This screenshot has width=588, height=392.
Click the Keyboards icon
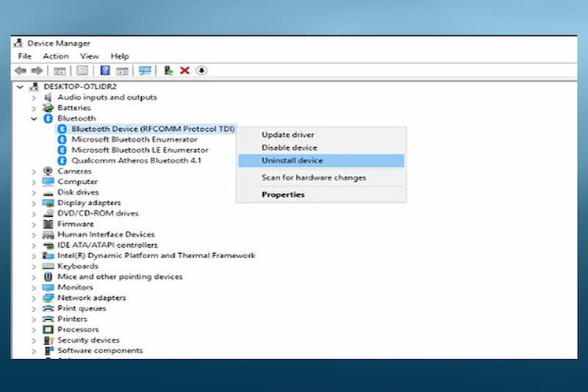point(48,266)
